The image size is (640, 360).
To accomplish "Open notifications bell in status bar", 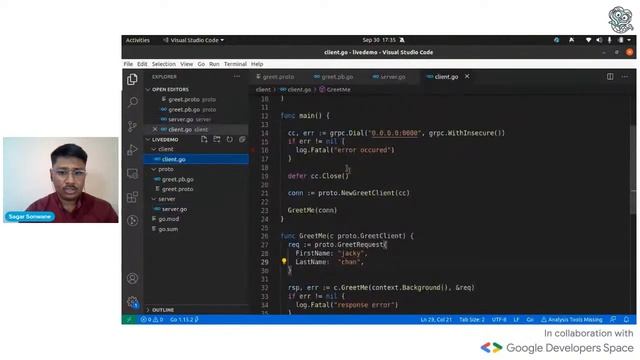I will pos(627,320).
